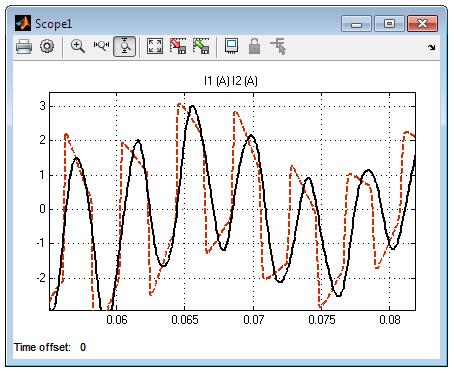Click the Time offset label
Screen dimensions: 454x373
coord(42,347)
